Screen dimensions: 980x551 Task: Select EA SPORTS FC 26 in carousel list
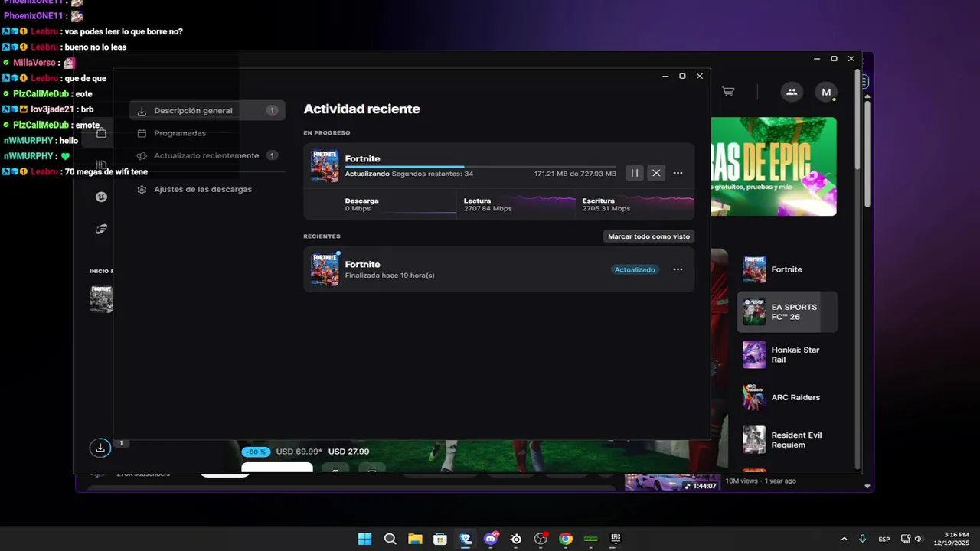[x=787, y=312]
